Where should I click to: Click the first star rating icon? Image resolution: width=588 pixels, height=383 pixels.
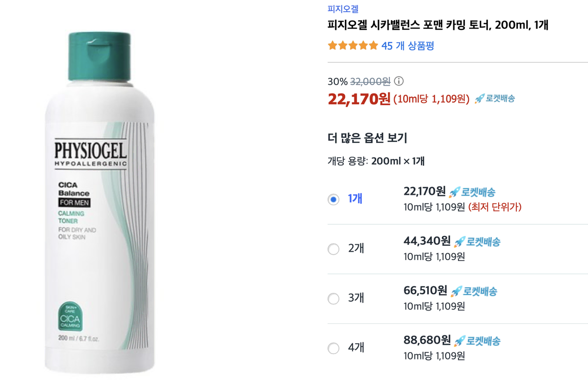332,45
